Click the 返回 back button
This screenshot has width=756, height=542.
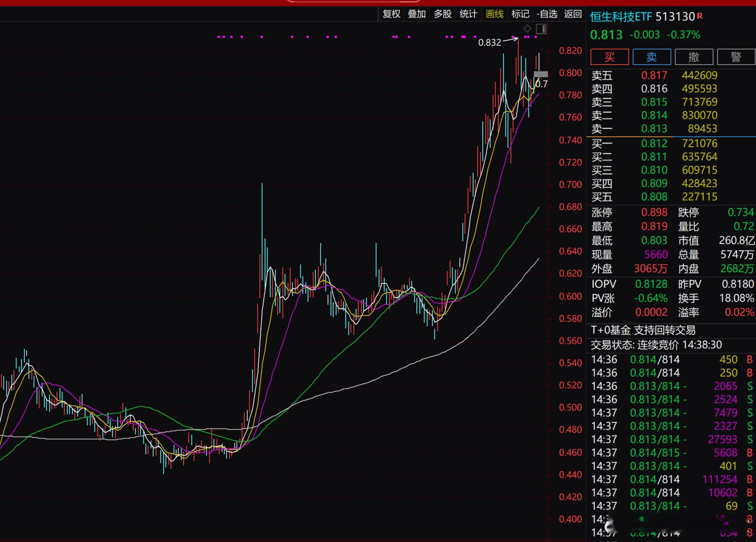(x=573, y=14)
